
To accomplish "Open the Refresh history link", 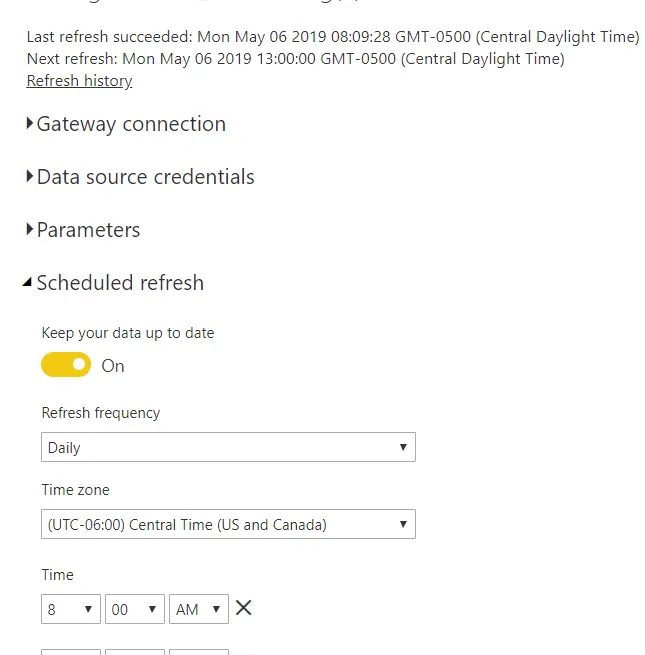I will (x=79, y=81).
